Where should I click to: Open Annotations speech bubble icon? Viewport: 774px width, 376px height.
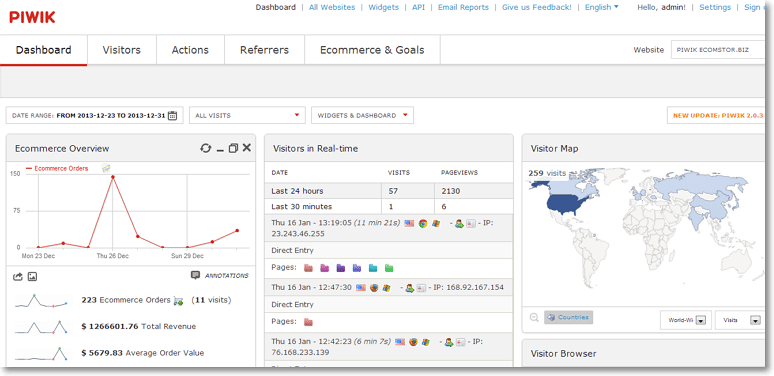point(195,275)
